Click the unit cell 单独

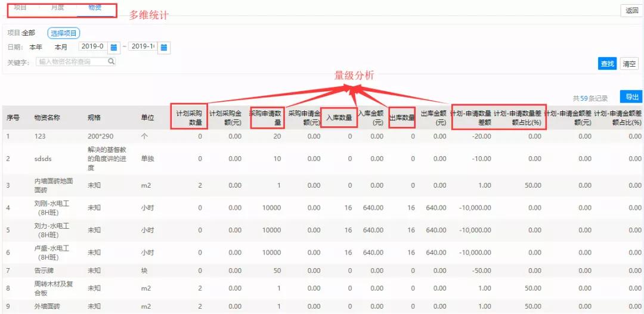tap(147, 158)
